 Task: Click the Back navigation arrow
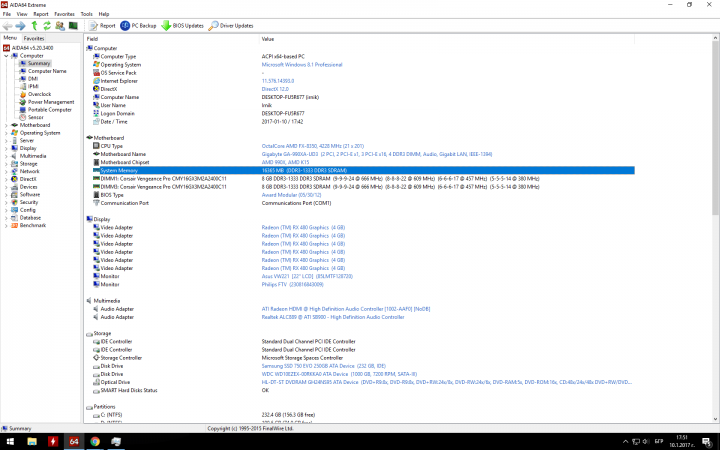tap(7, 26)
